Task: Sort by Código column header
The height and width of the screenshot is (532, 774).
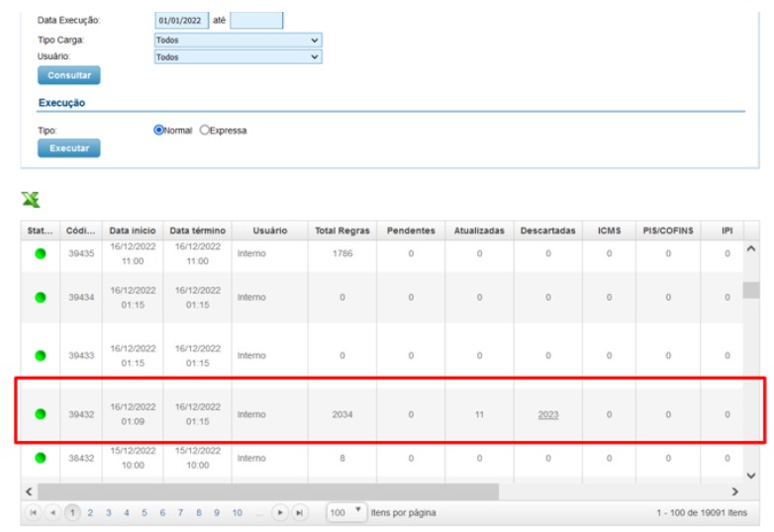Action: [81, 230]
